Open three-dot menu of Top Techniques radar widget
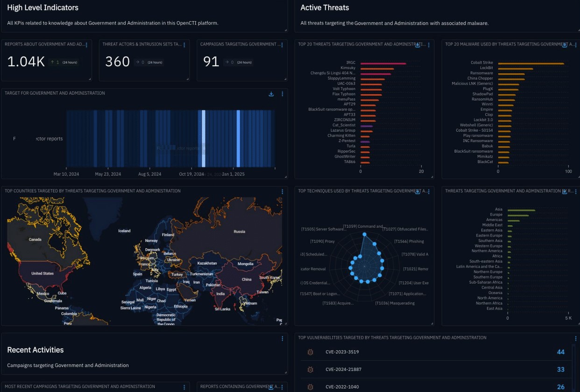The image size is (580, 392). tap(429, 192)
